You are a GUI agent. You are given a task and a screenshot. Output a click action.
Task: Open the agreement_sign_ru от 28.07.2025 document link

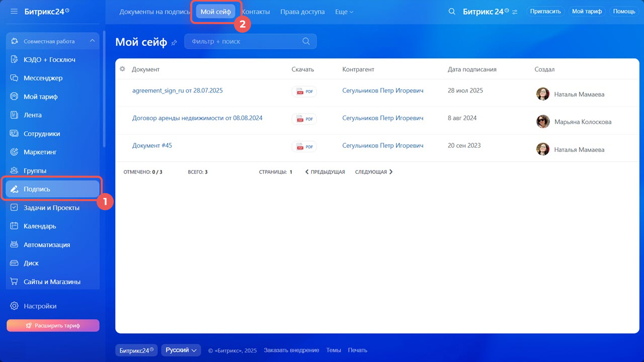click(178, 90)
